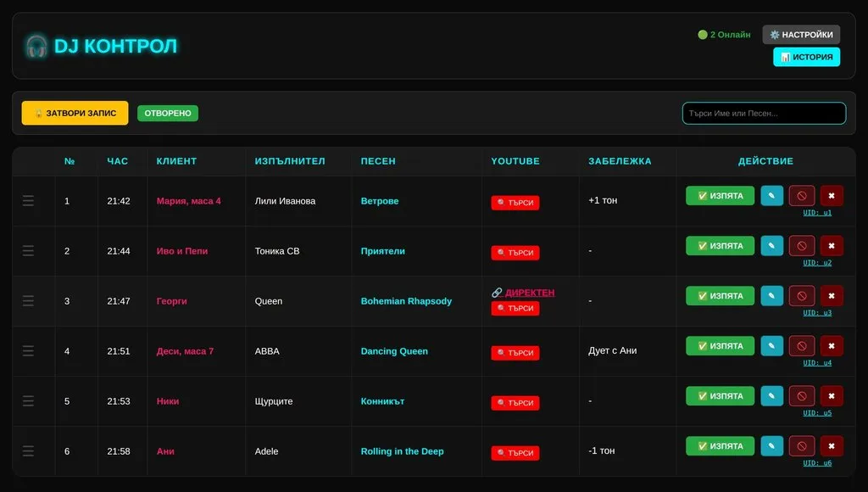
Task: Block the Георги request
Action: (802, 296)
